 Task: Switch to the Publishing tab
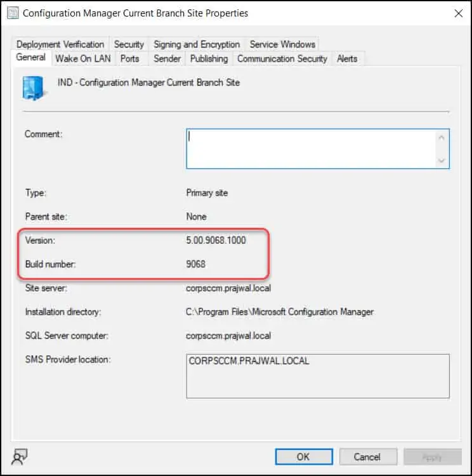[x=209, y=58]
